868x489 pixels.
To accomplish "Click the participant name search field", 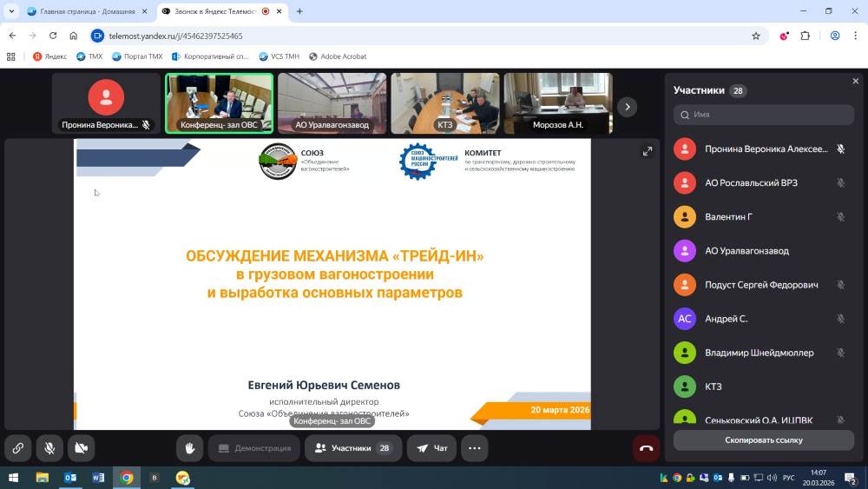I will 764,115.
